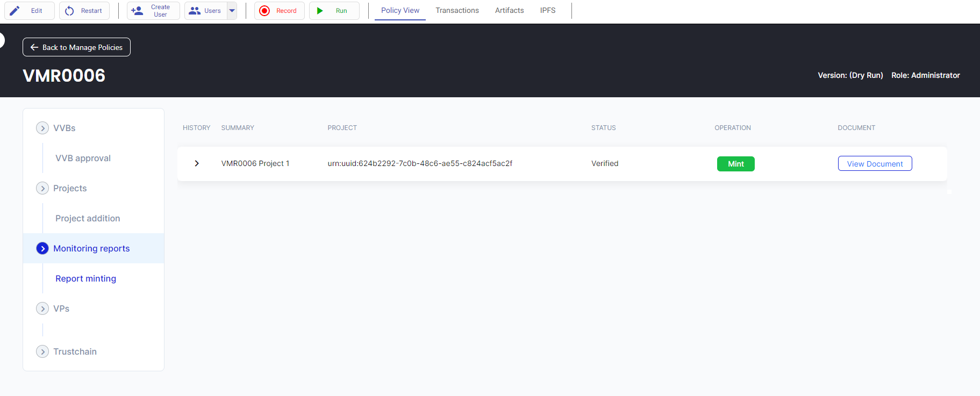980x396 pixels.
Task: Click the Edit pencil icon
Action: click(15, 11)
